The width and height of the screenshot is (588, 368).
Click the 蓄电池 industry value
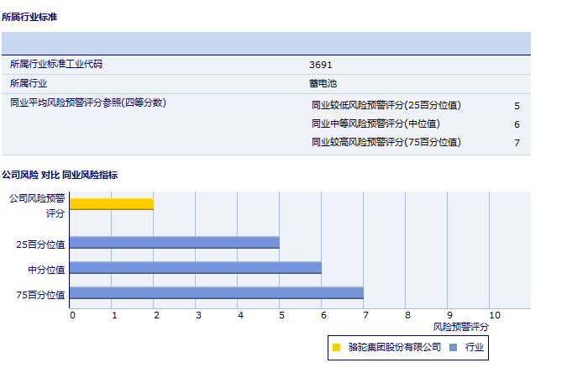click(323, 83)
